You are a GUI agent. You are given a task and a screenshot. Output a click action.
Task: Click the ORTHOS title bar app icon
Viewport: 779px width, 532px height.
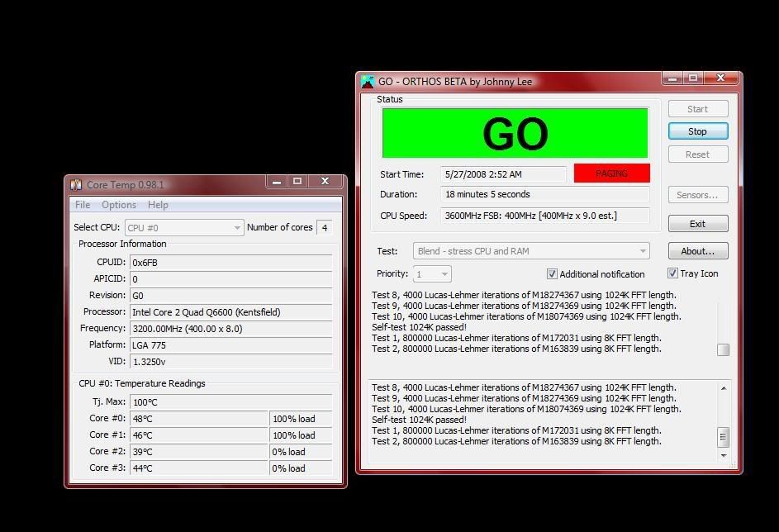368,82
